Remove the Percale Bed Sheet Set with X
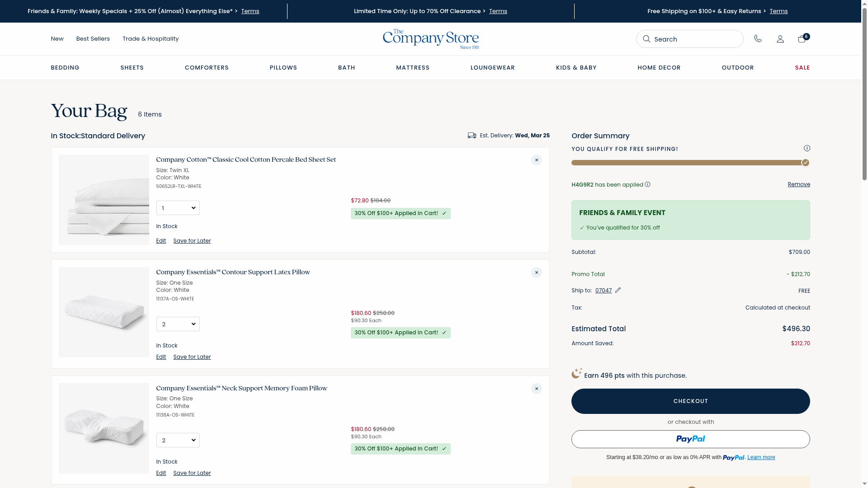 (x=536, y=160)
